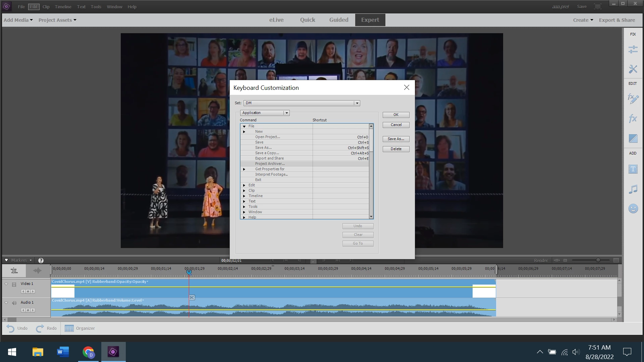
Task: Adjust the timeline zoom slider handle
Action: [x=598, y=260]
